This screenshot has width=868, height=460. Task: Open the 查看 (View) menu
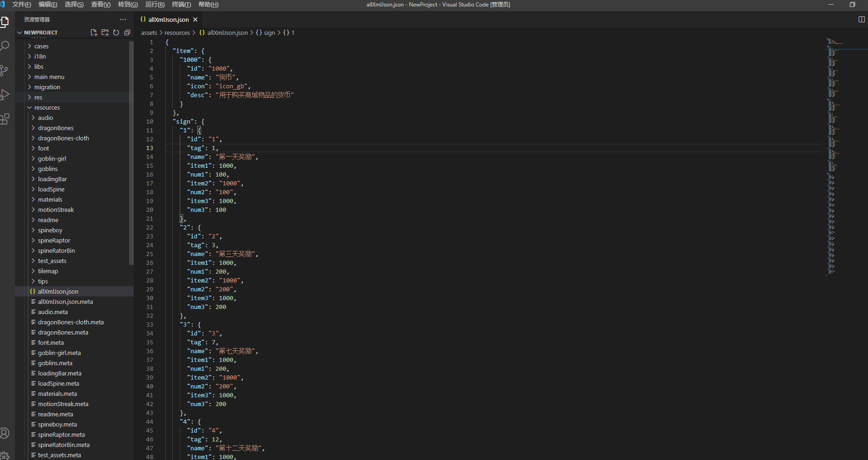coord(100,5)
